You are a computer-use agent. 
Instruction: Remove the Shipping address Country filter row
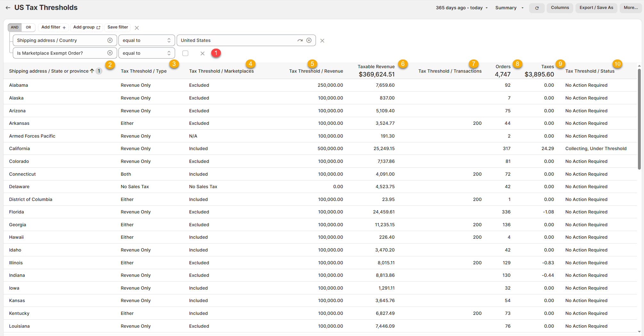point(322,41)
